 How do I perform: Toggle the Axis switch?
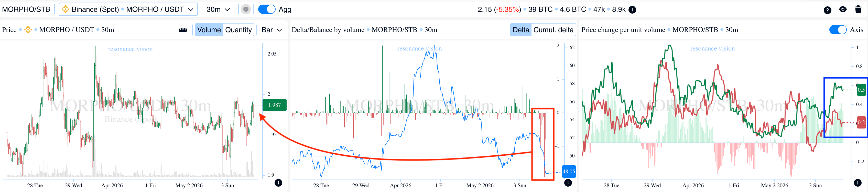(838, 30)
